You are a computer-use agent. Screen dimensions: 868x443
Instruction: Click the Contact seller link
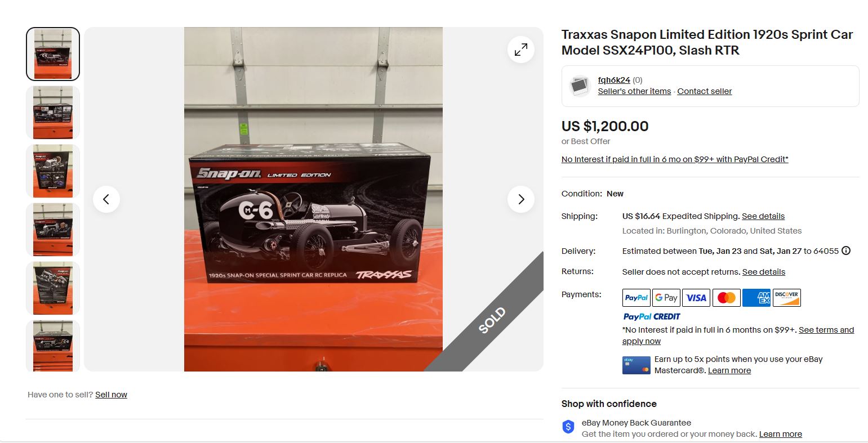[x=705, y=91]
